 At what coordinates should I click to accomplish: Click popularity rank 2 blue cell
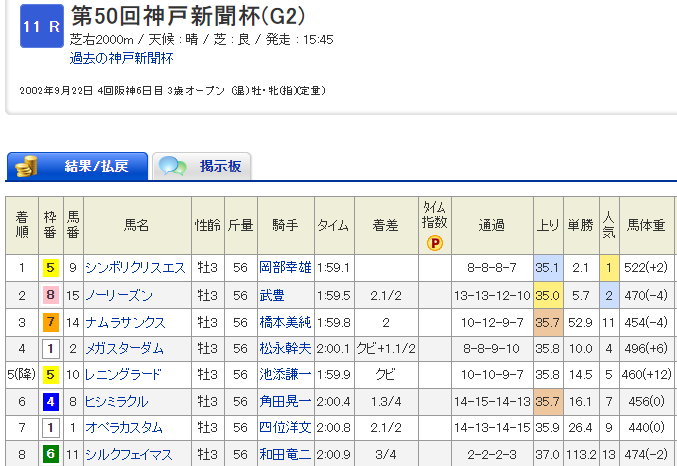coord(609,295)
